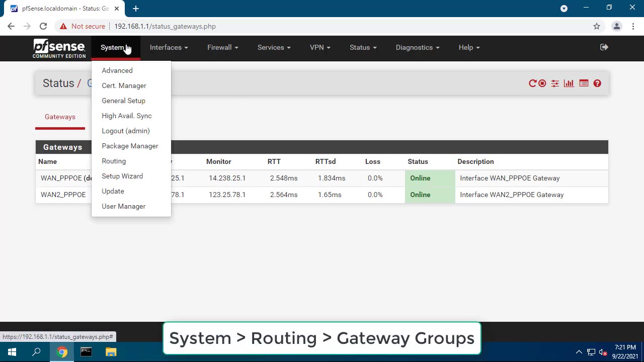Open the System dropdown menu
Image resolution: width=644 pixels, height=362 pixels.
coord(115,47)
